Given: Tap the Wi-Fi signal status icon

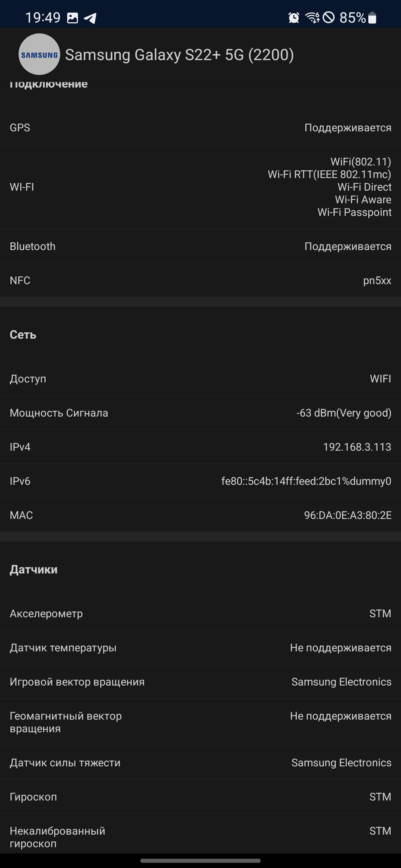Looking at the screenshot, I should [x=312, y=17].
